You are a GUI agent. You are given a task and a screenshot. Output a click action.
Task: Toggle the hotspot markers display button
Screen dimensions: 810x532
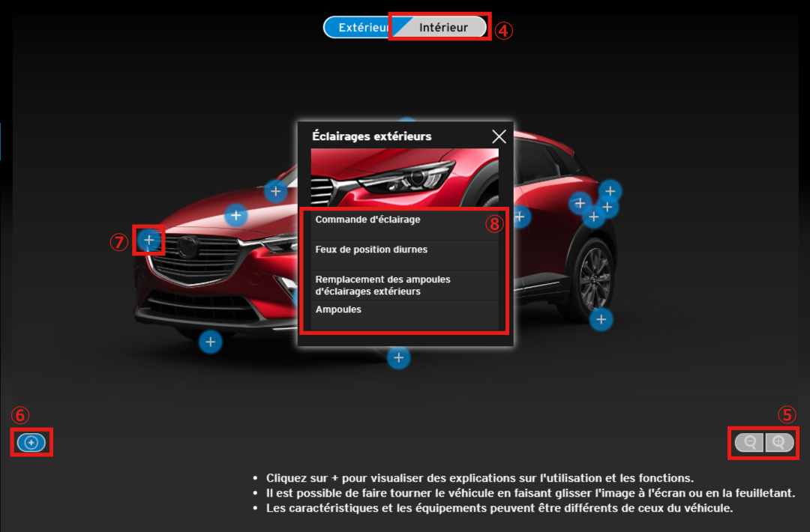tap(31, 443)
